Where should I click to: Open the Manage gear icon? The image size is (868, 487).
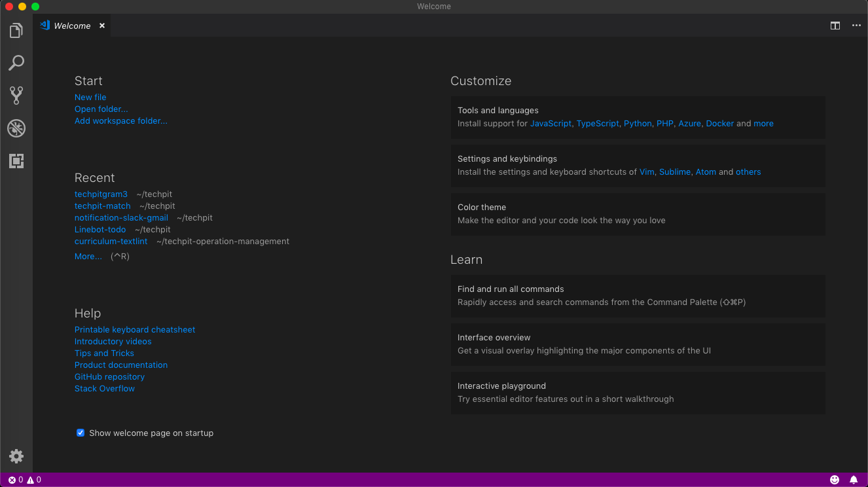pyautogui.click(x=16, y=456)
